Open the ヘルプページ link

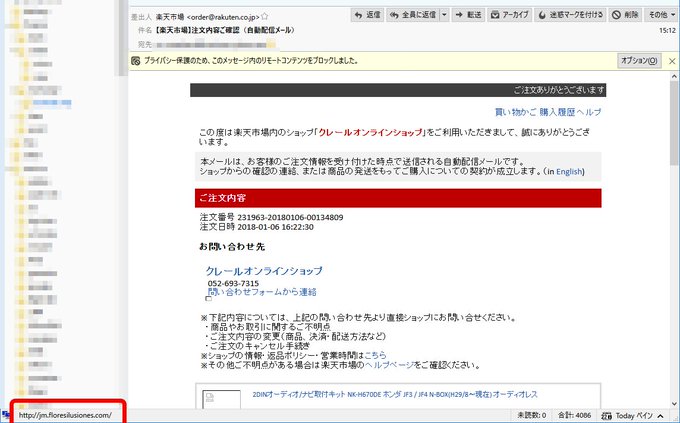coord(389,365)
